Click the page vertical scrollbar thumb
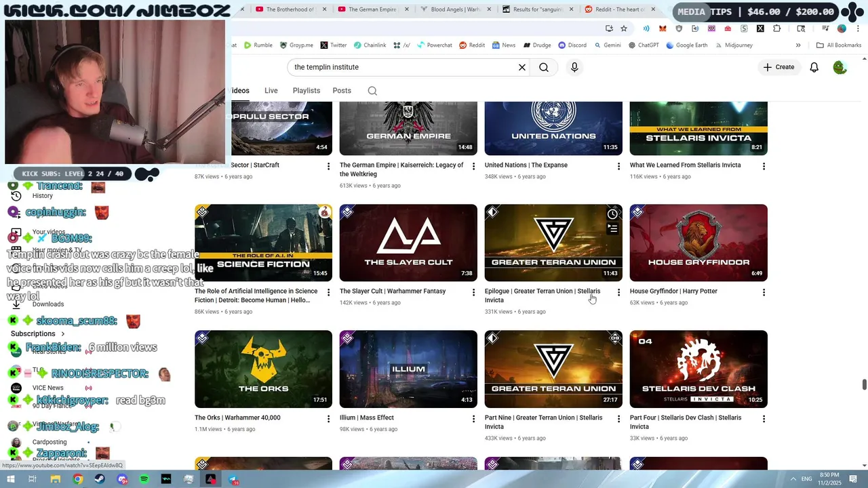 [864, 384]
